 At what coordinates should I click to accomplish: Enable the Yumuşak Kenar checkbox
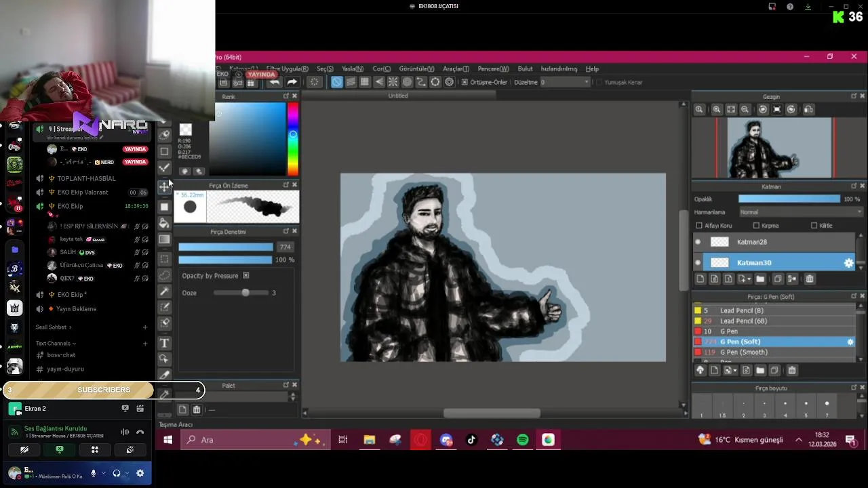coord(599,82)
